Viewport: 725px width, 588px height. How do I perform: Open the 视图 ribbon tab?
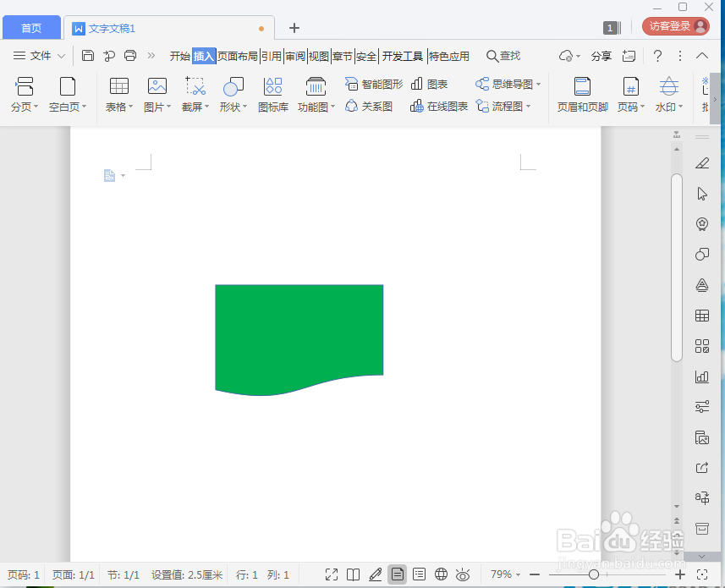pyautogui.click(x=319, y=56)
